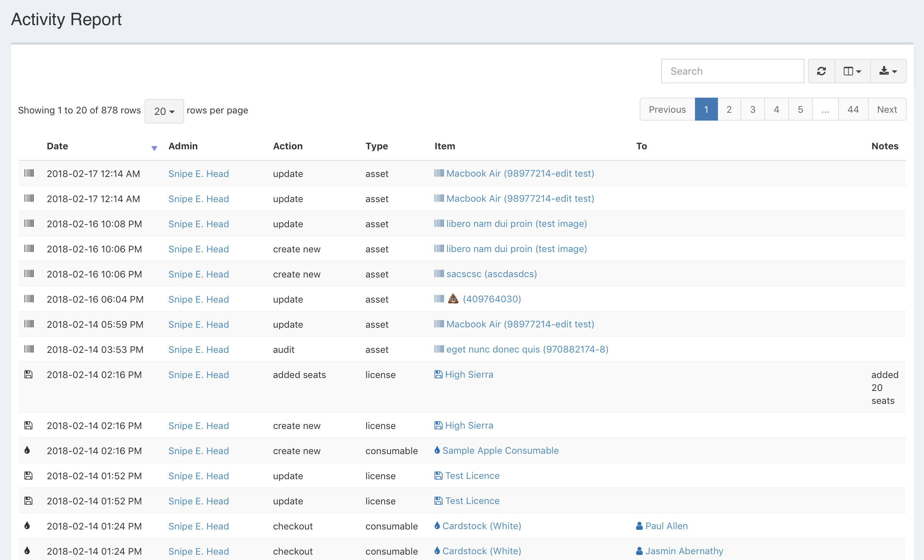The image size is (924, 560).
Task: Open Sample Apple Consumable link
Action: [x=500, y=451]
